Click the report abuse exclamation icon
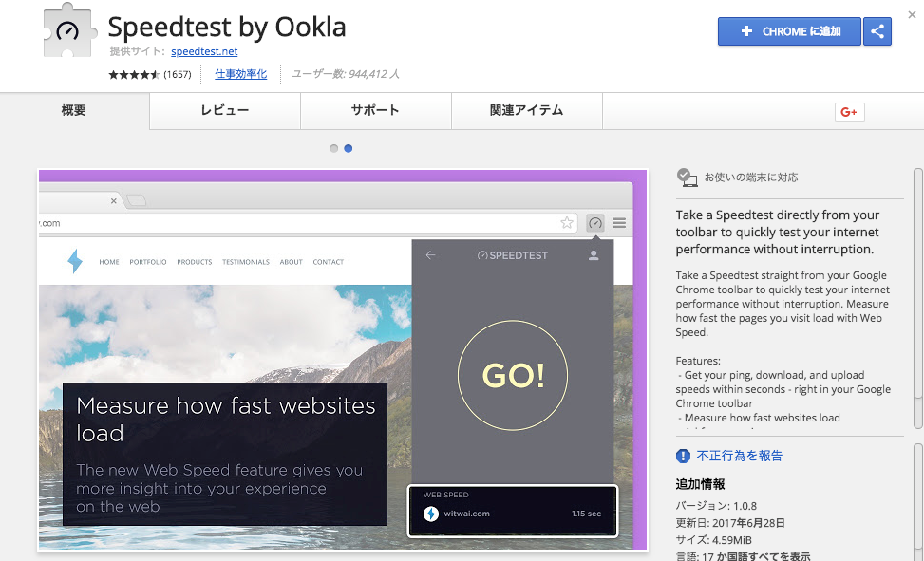 coord(684,456)
